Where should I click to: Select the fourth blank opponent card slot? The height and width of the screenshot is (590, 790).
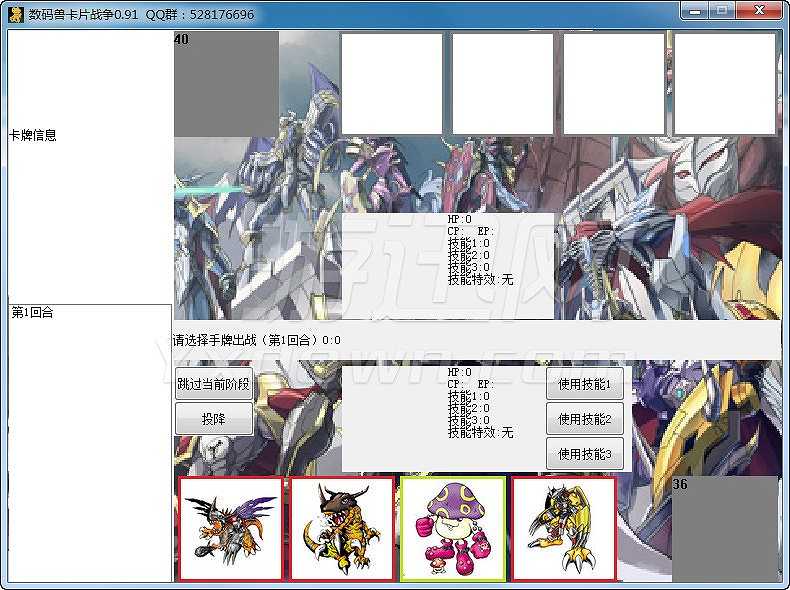[725, 84]
